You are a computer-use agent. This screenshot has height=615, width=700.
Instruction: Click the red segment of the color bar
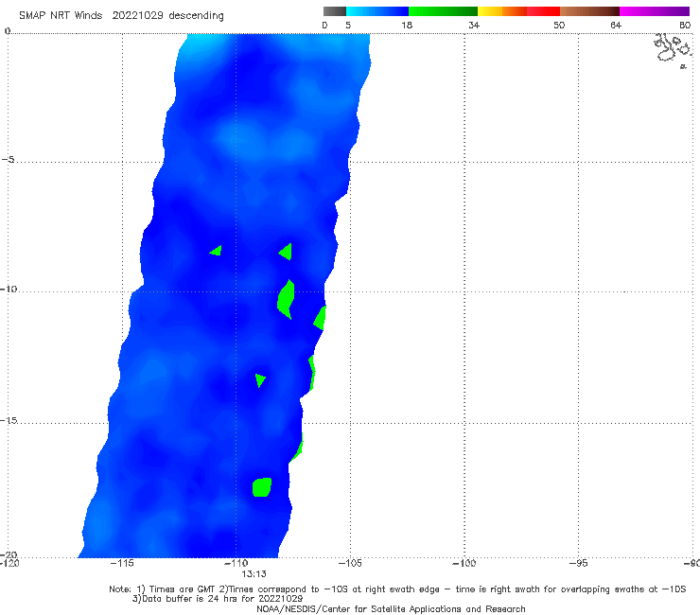point(543,11)
